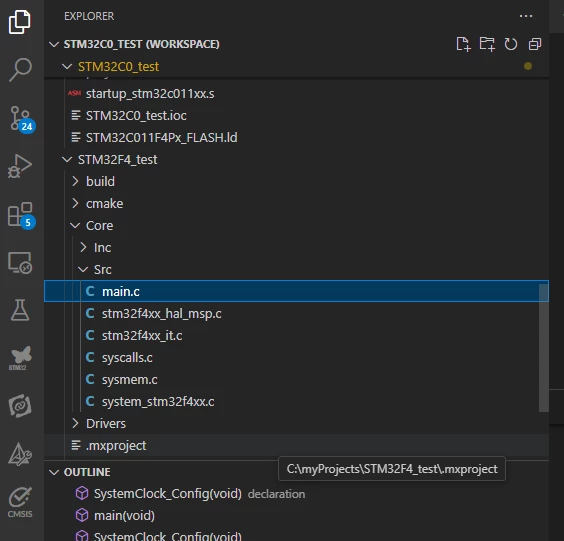Expand the Inc folder
Viewport: 564px width, 541px height.
pos(83,247)
